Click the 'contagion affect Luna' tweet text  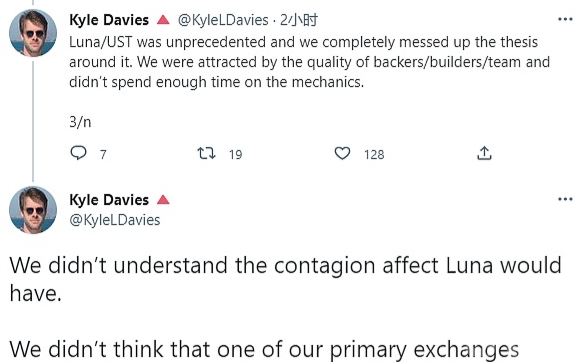(285, 279)
